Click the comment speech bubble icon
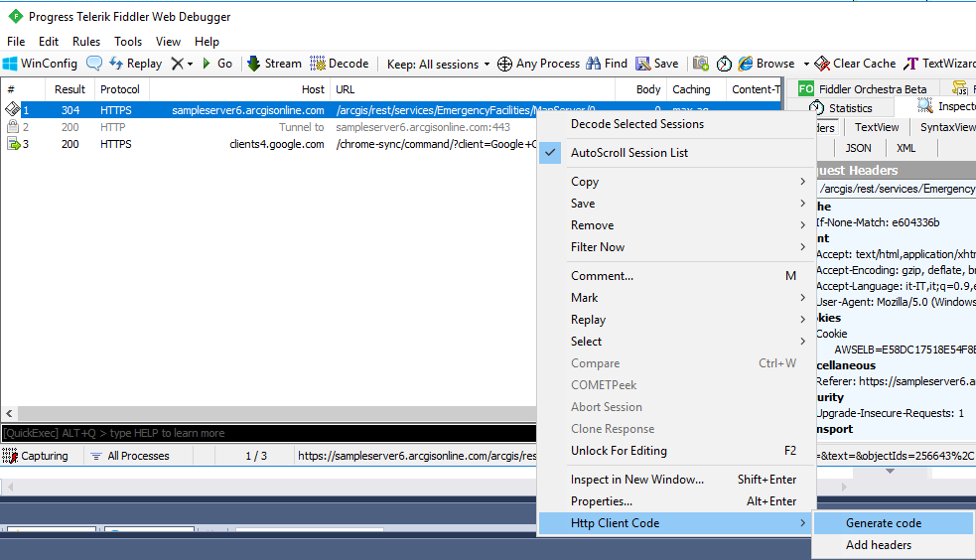976x560 pixels. (x=94, y=64)
